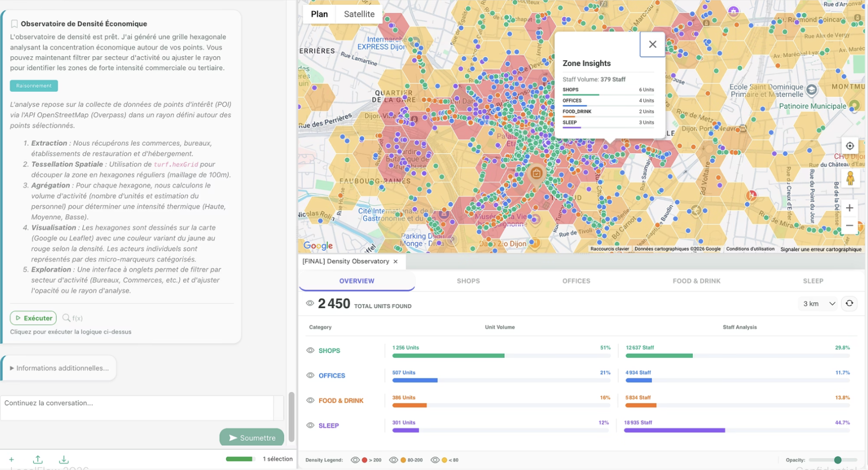Screen dimensions: 868x470
Task: Toggle FOOD & DRINK category visibility
Action: [310, 400]
